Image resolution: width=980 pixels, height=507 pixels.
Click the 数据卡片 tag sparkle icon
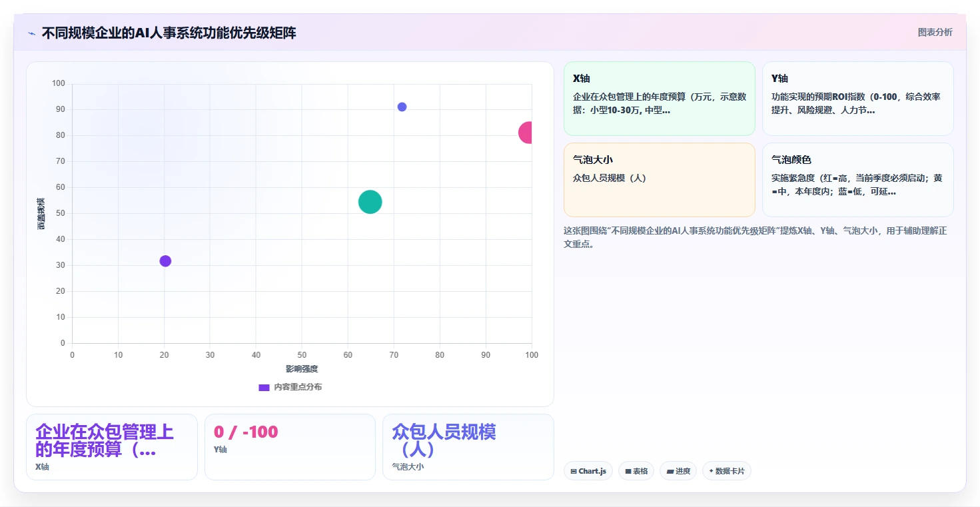pos(711,471)
